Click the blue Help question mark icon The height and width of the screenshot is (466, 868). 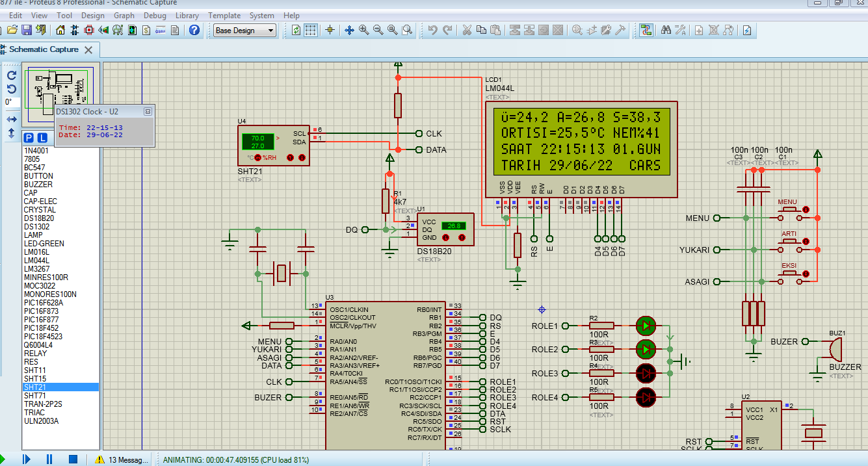tap(194, 30)
